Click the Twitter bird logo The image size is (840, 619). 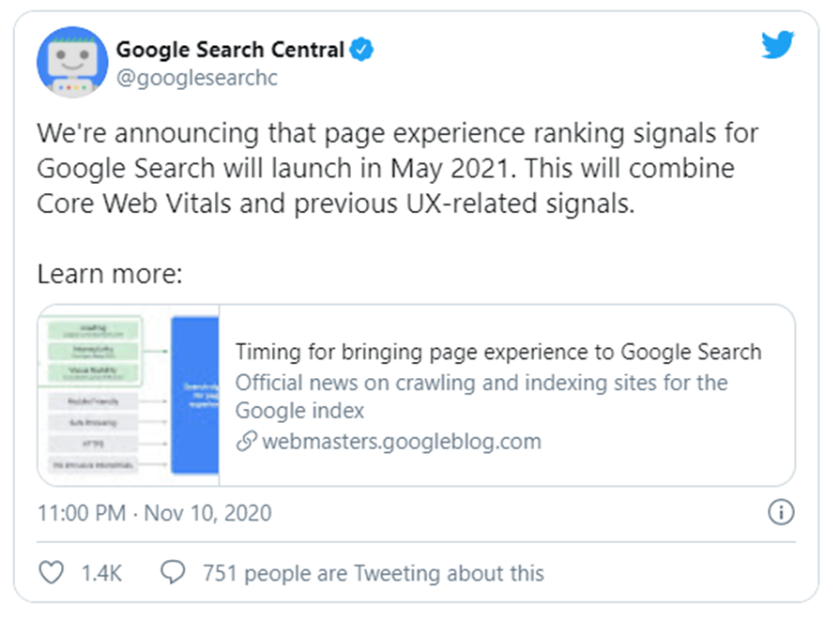[x=777, y=46]
